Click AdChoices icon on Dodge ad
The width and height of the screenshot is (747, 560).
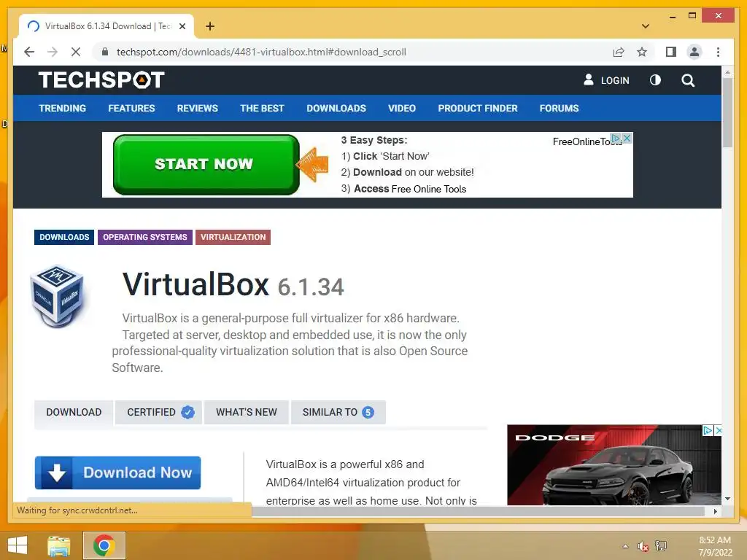[708, 430]
